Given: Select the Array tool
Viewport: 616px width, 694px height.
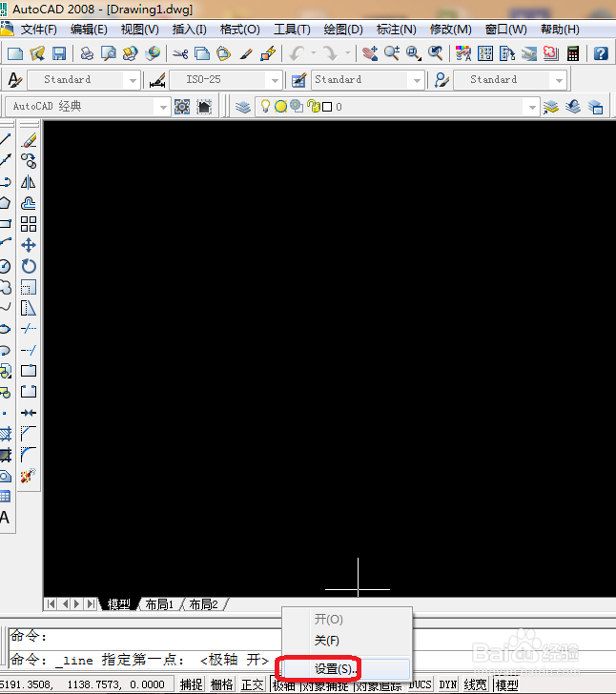Looking at the screenshot, I should point(29,224).
